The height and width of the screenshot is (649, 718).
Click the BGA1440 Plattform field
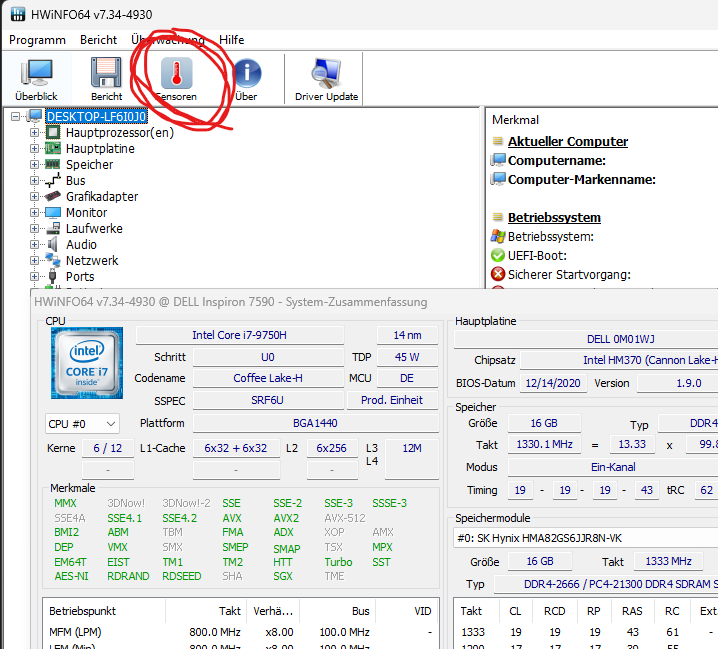coord(315,423)
